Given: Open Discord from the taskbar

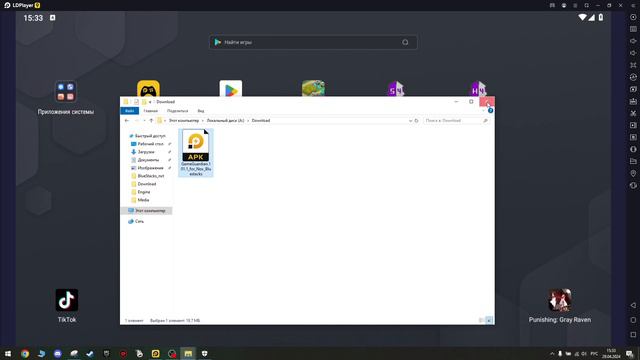Looking at the screenshot, I should click(x=58, y=353).
